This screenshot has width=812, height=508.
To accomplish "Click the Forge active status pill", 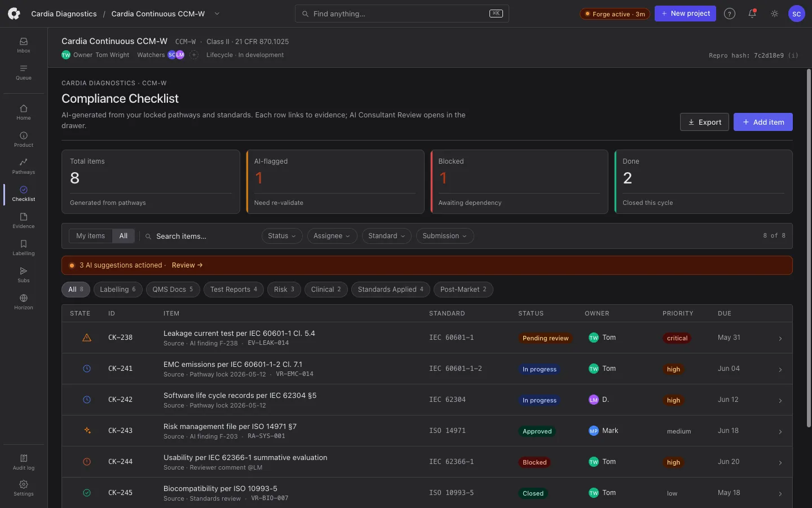I will [x=615, y=14].
